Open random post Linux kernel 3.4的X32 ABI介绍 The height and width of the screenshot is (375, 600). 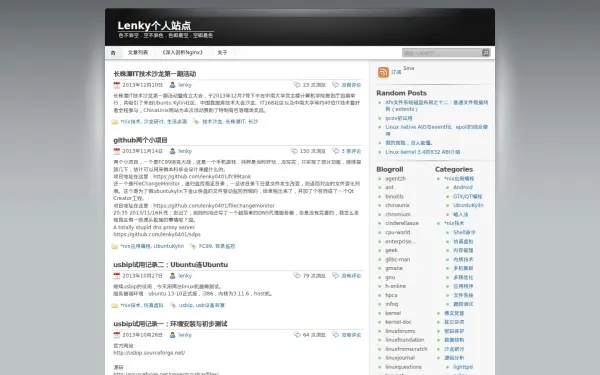click(423, 152)
